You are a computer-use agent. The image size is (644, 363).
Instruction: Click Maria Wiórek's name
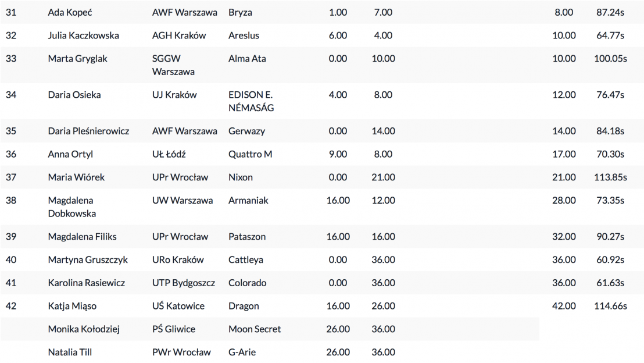coord(76,177)
